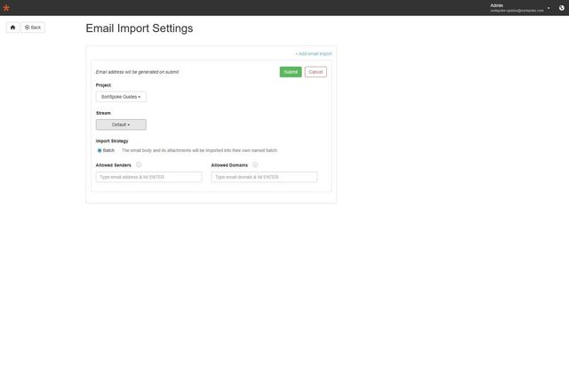Viewport: 569px width, 392px height.
Task: Focus the Allowed Domains input field
Action: (264, 177)
